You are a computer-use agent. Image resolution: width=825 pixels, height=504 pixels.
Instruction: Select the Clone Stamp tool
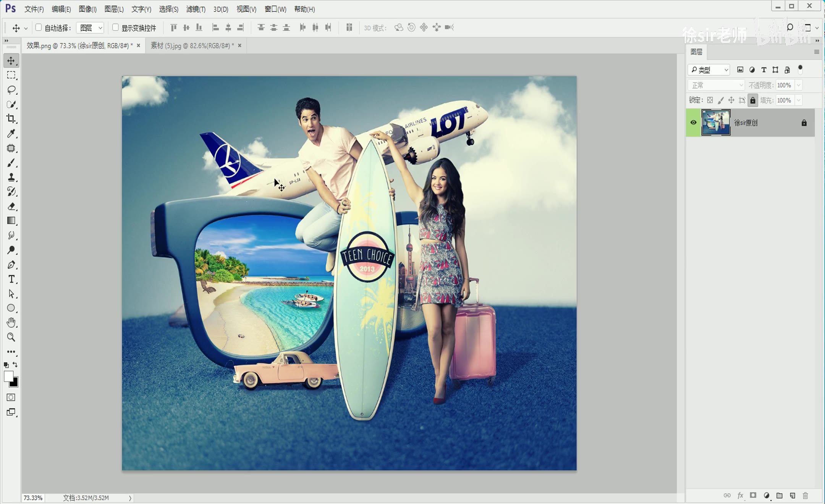point(11,177)
